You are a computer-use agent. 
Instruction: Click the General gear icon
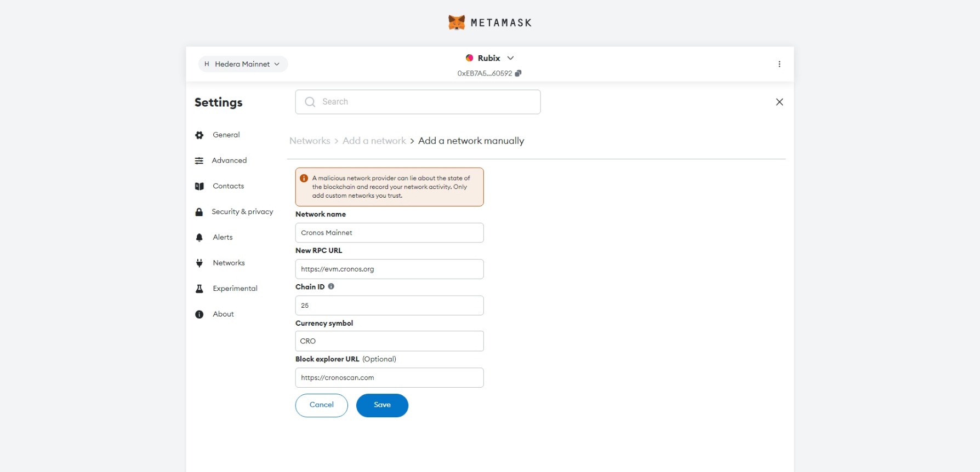(200, 135)
